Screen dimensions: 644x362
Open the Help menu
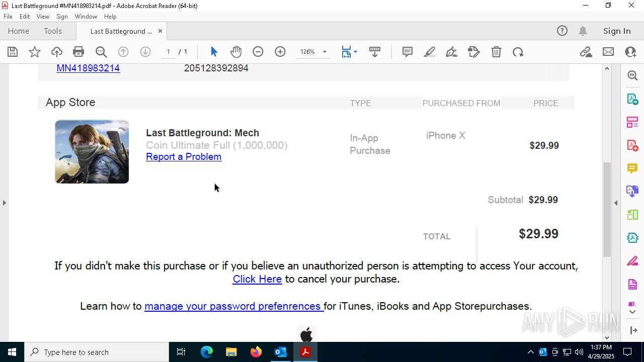110,17
